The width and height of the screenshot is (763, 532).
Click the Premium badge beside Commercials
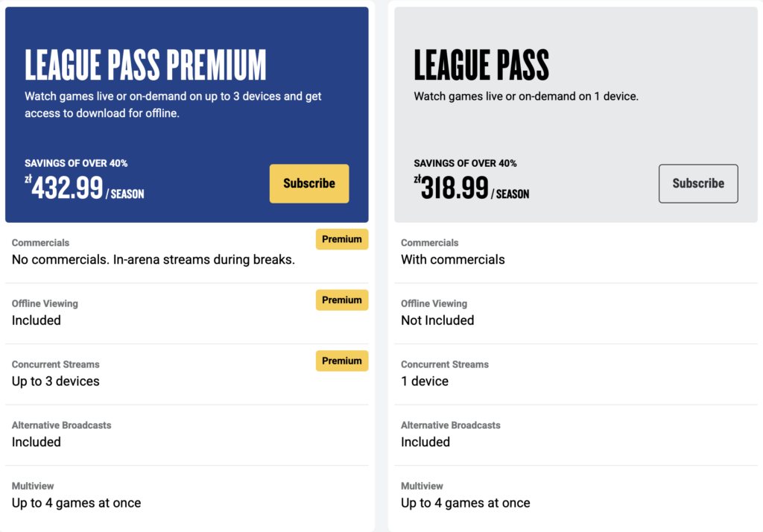coord(342,239)
